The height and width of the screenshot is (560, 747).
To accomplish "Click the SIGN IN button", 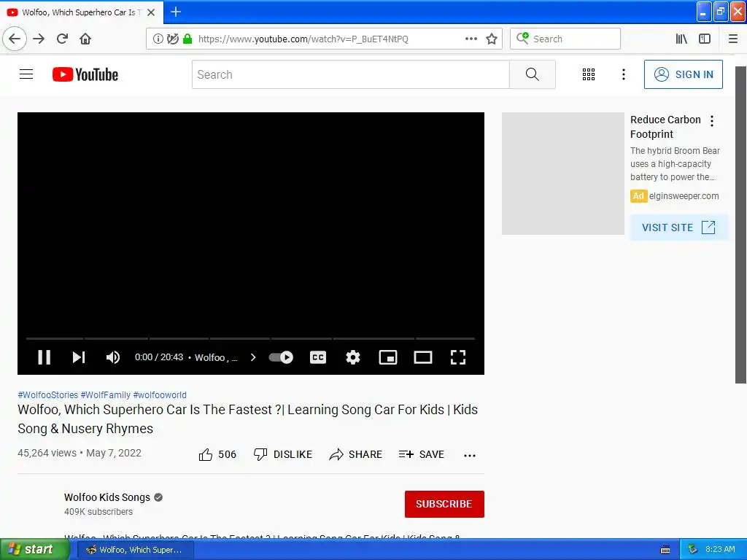I will tap(683, 74).
